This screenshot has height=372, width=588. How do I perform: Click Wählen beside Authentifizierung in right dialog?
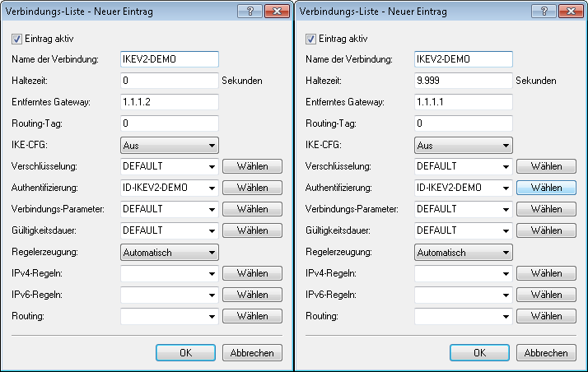coord(546,188)
